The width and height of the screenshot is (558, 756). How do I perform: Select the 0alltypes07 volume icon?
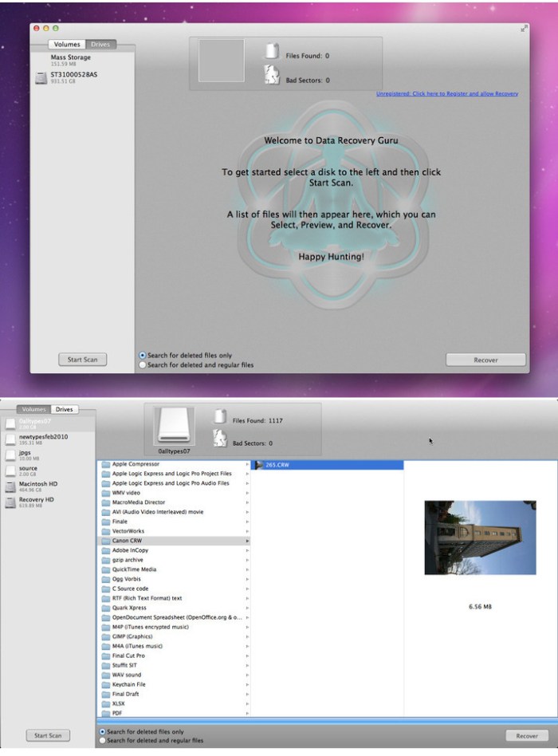point(10,423)
